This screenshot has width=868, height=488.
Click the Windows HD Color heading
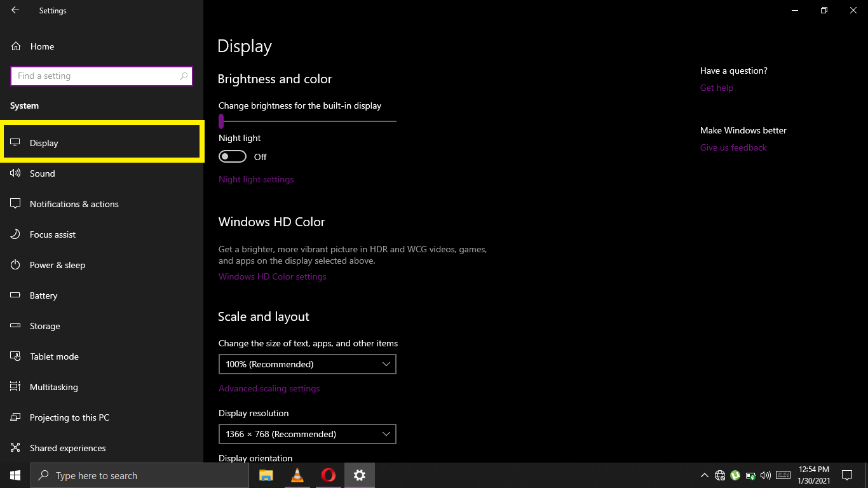[272, 222]
